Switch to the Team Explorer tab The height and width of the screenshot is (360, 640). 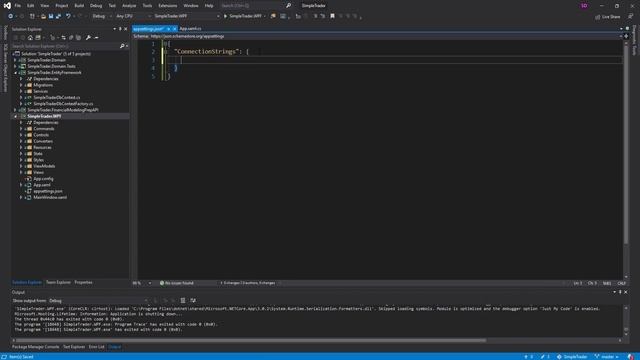tap(58, 282)
